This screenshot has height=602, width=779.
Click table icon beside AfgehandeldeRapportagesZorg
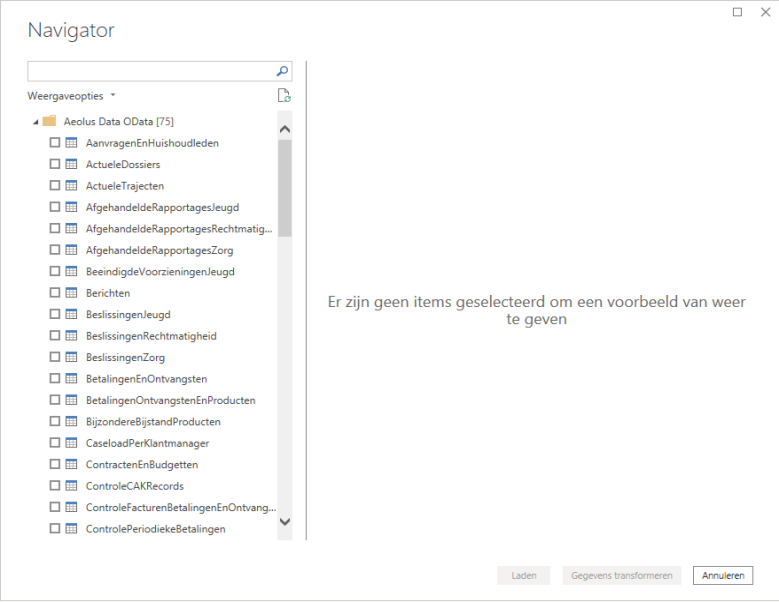pos(72,250)
